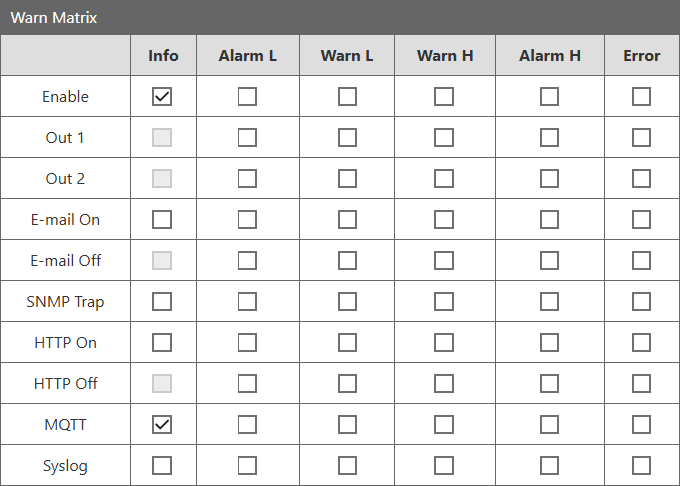This screenshot has width=680, height=486.
Task: Tick HTTP On for Alarm H
Action: click(549, 343)
